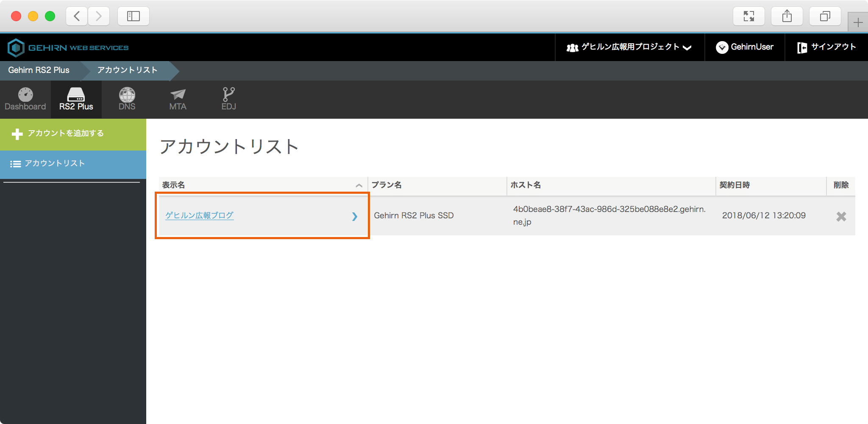Click the delete X icon for the account
The image size is (868, 424).
click(841, 217)
